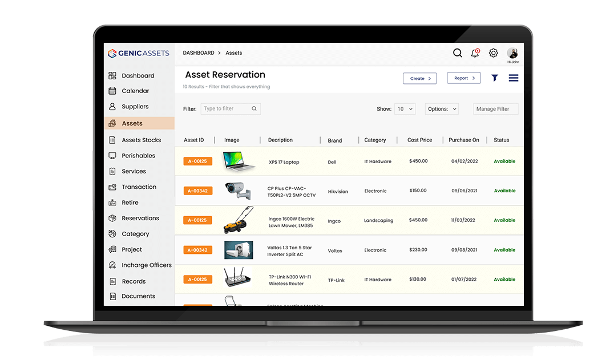Screen dimensions: 614x364
Task: Click the lawn mower thumbnail
Action: [239, 220]
